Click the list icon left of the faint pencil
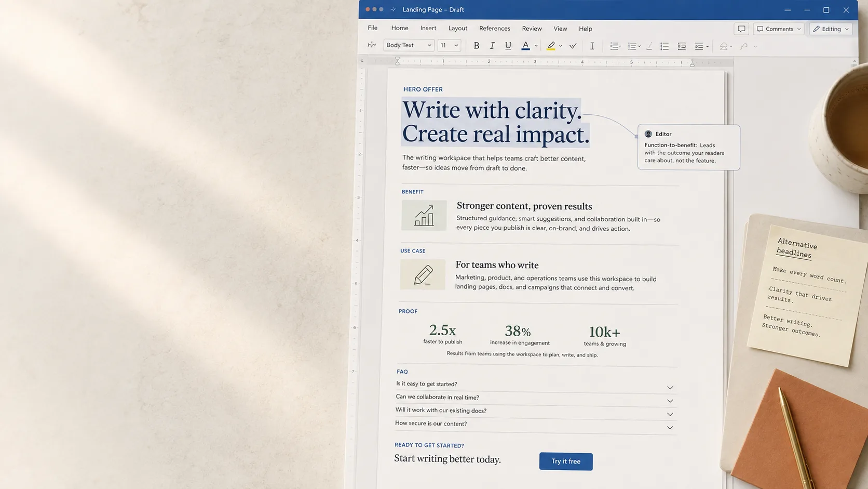868x489 pixels. point(632,46)
